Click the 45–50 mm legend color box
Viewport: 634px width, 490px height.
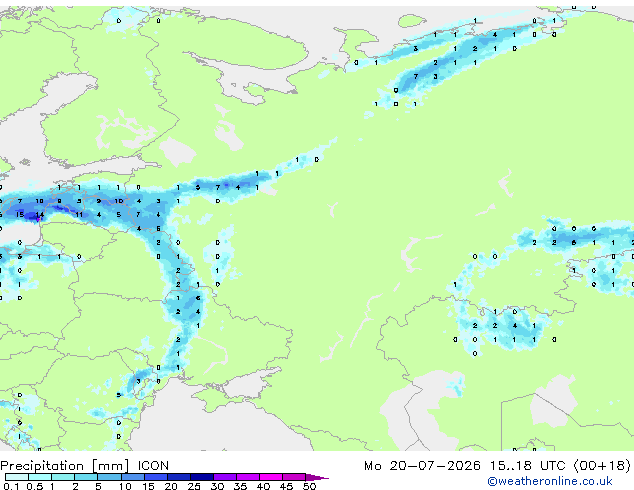(294, 477)
